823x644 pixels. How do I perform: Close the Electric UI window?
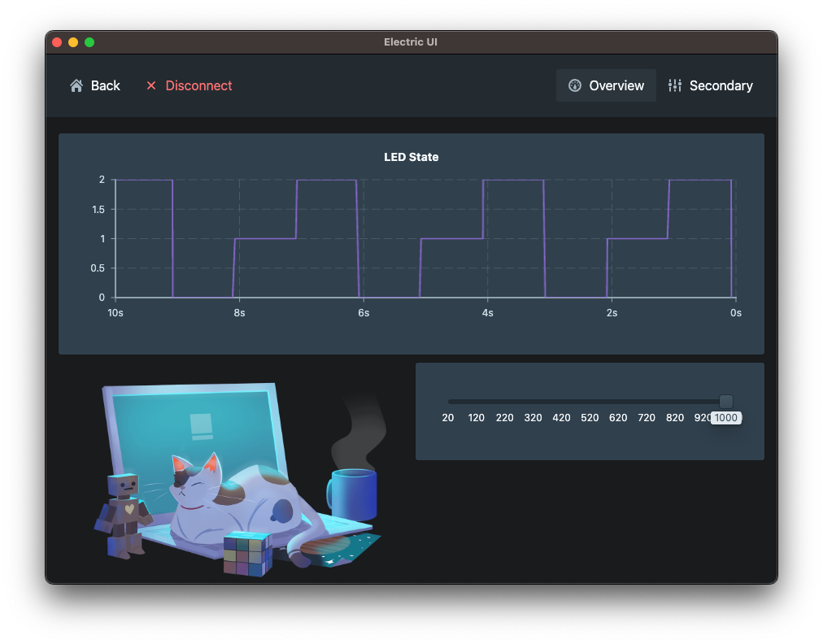pyautogui.click(x=57, y=42)
